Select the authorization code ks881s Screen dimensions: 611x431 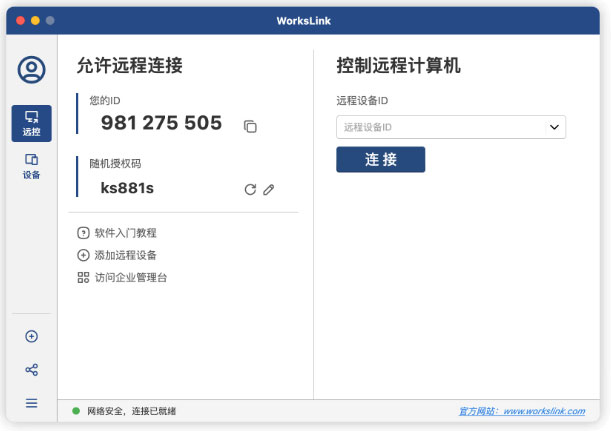pyautogui.click(x=127, y=188)
